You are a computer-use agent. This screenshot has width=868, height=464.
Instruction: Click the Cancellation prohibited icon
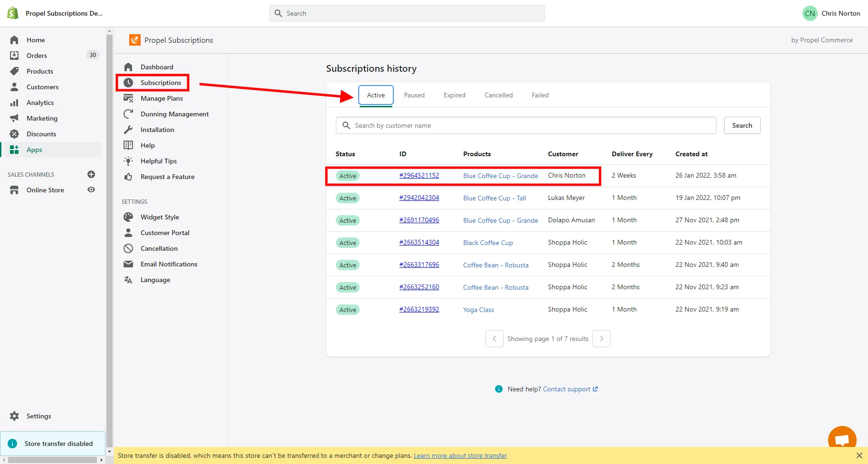(128, 248)
